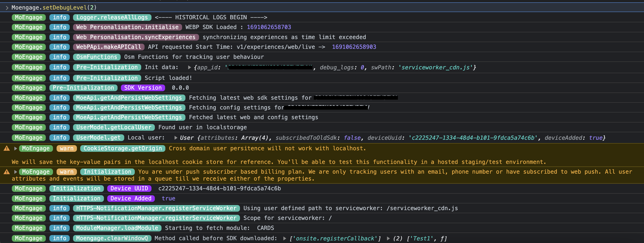
Task: Click the CookieStorage warning triangle icon
Action: click(x=7, y=148)
